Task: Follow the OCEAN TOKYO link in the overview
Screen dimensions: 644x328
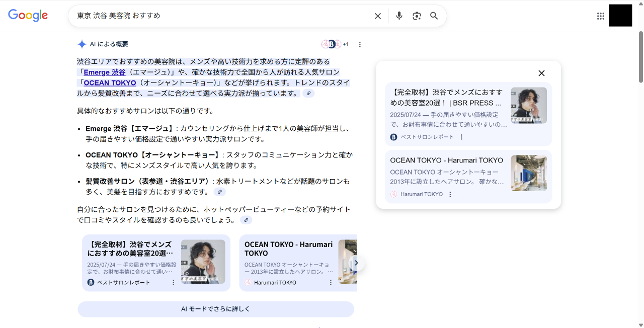Action: (109, 83)
